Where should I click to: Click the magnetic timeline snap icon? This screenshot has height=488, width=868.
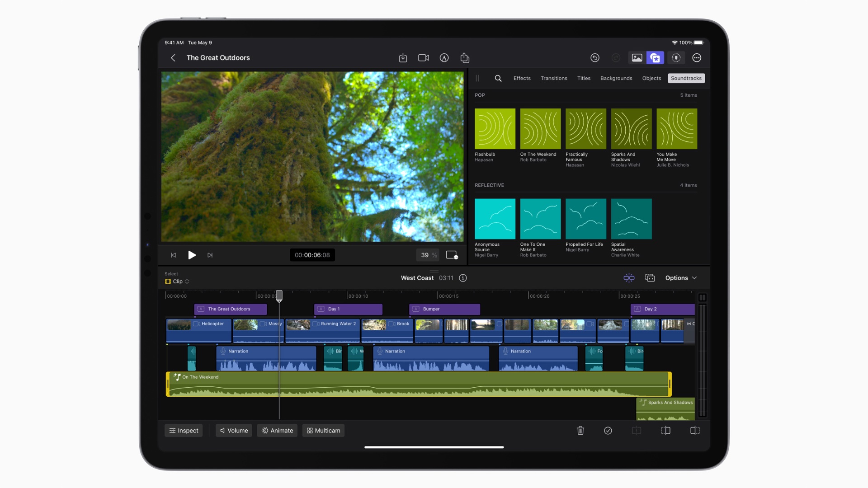tap(629, 278)
